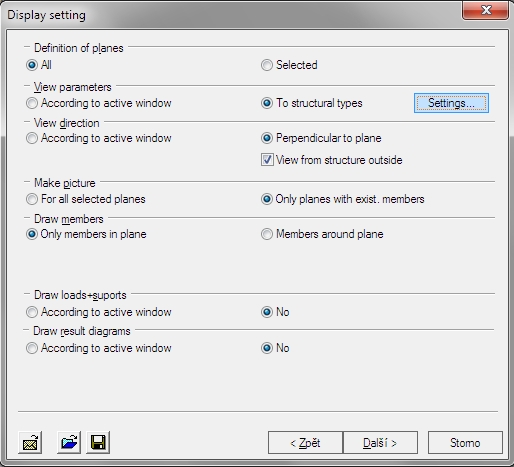
Task: Choose 'Only members in plane' option
Action: point(86,234)
